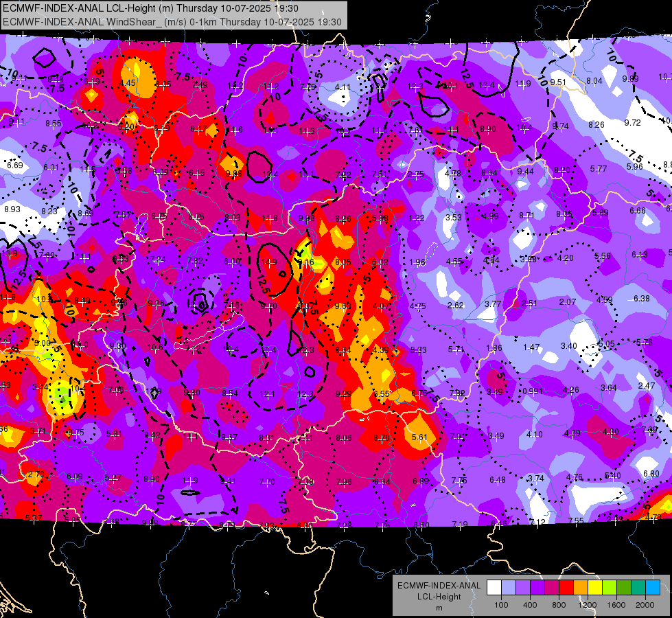The width and height of the screenshot is (672, 618).
Task: Click the 2.51 grid value
Action: 529,304
